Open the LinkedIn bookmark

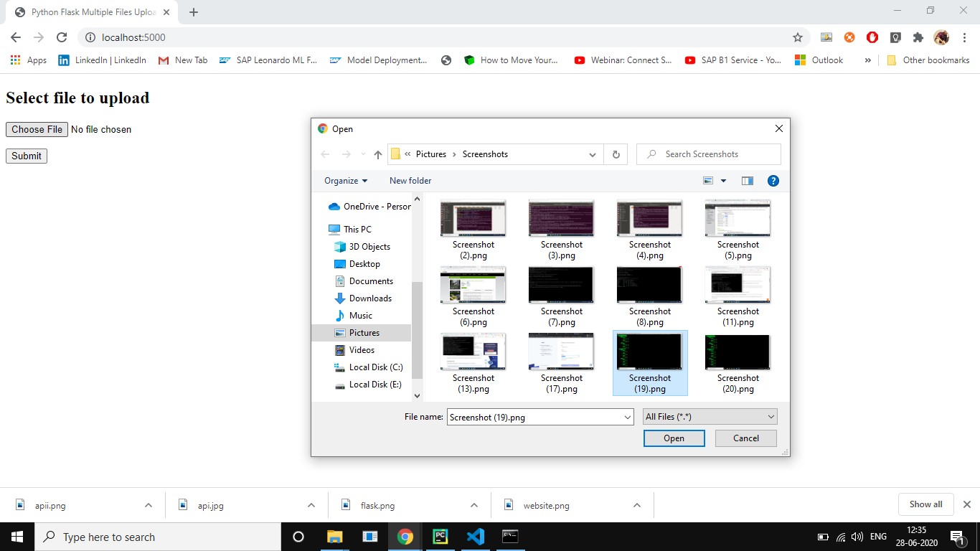tap(102, 60)
